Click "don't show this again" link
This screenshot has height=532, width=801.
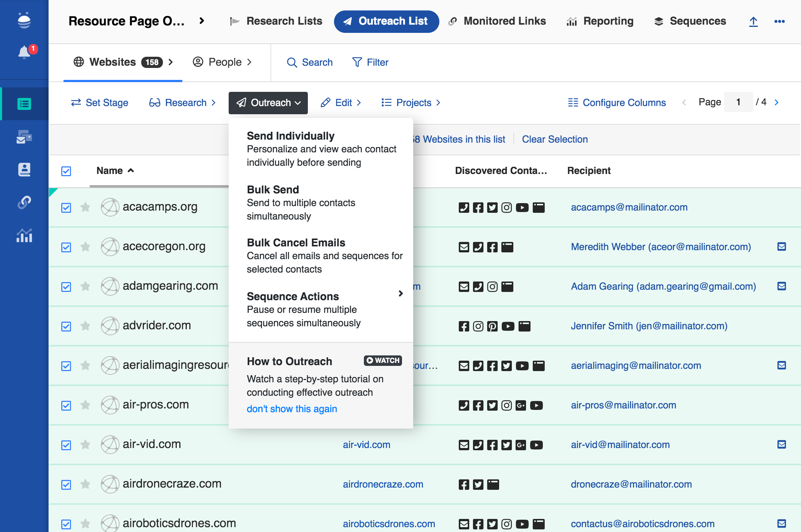pyautogui.click(x=292, y=409)
